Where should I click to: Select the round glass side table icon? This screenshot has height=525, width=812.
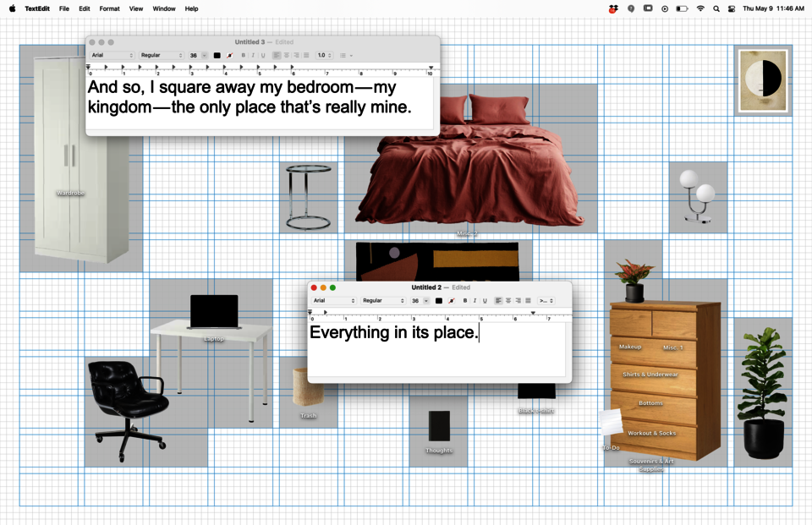click(309, 197)
